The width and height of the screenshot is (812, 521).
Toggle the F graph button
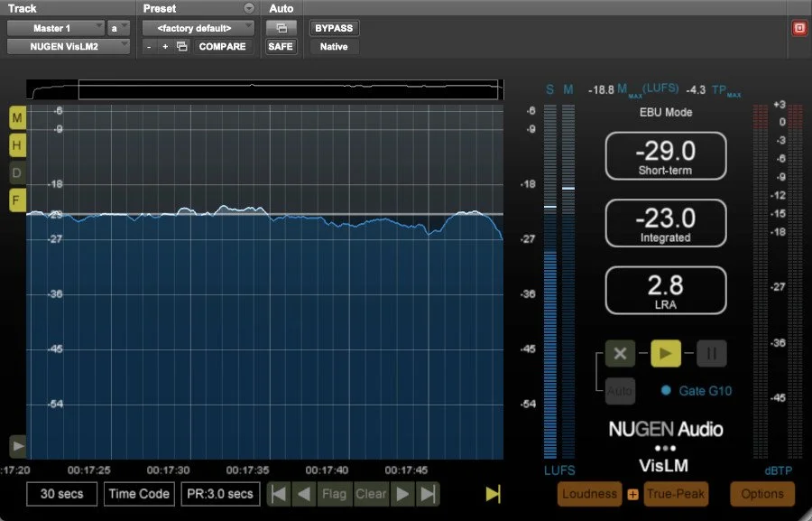(17, 200)
